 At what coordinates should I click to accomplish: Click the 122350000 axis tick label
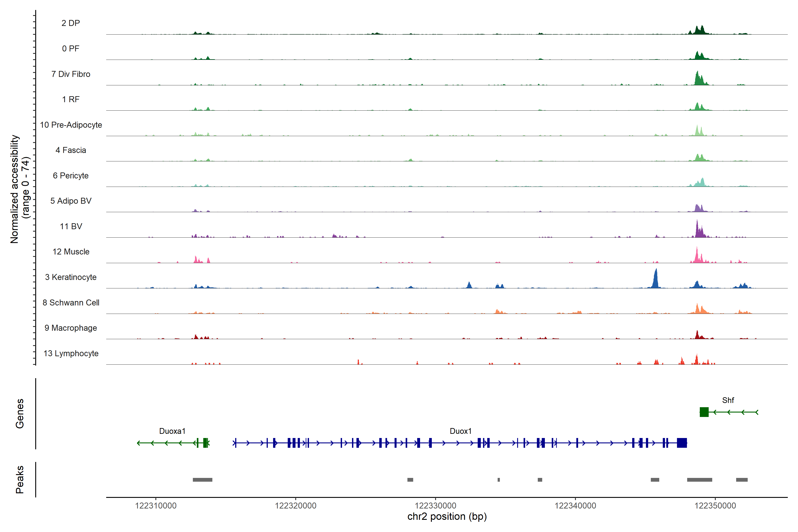click(x=715, y=506)
